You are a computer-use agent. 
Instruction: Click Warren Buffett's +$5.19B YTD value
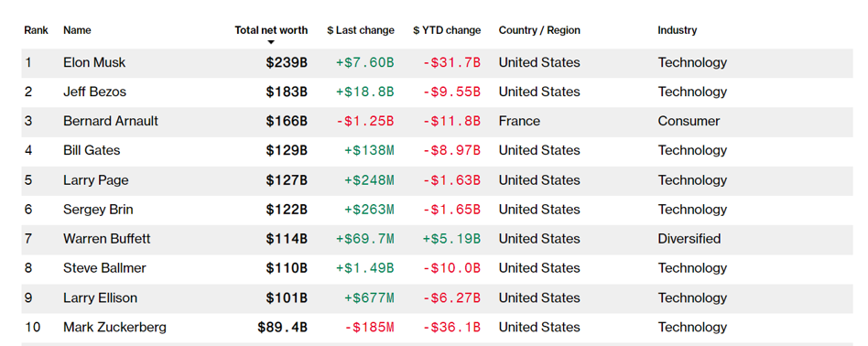tap(451, 239)
